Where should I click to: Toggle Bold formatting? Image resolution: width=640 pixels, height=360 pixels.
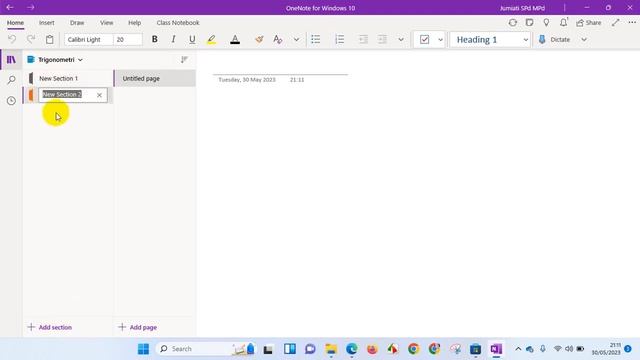tap(154, 39)
